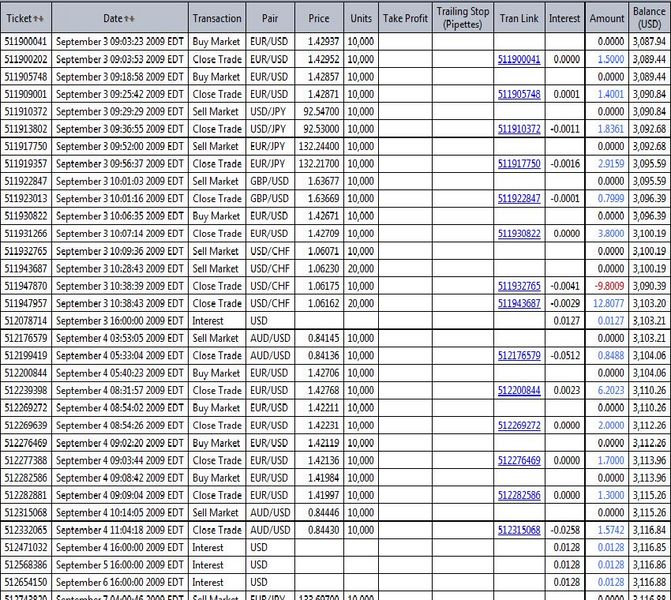Follow tran link 511932765
The height and width of the screenshot is (600, 671).
[519, 285]
